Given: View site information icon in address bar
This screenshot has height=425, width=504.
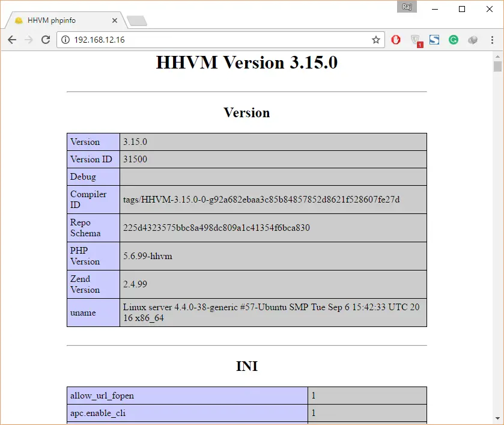Looking at the screenshot, I should 65,40.
